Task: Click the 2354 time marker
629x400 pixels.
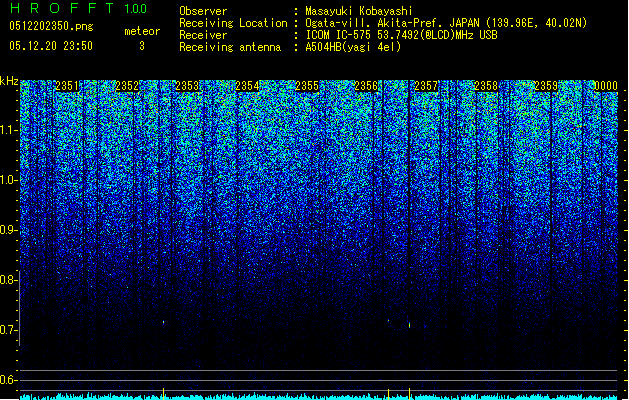Action: (x=247, y=86)
